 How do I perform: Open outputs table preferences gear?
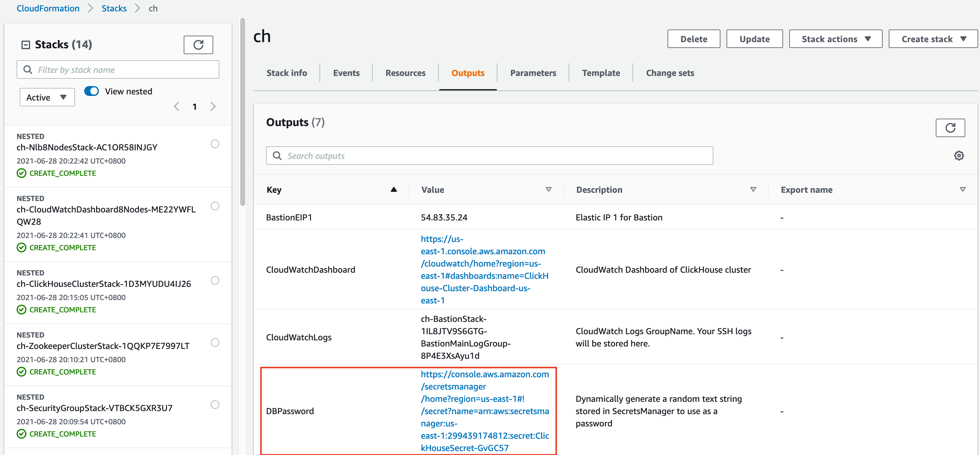(959, 156)
